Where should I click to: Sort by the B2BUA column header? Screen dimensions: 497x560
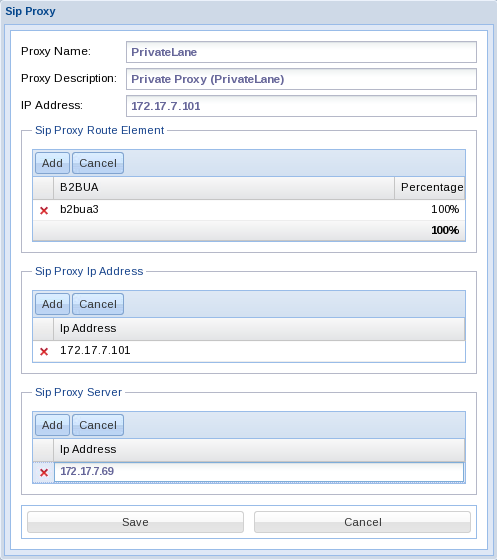(x=224, y=188)
